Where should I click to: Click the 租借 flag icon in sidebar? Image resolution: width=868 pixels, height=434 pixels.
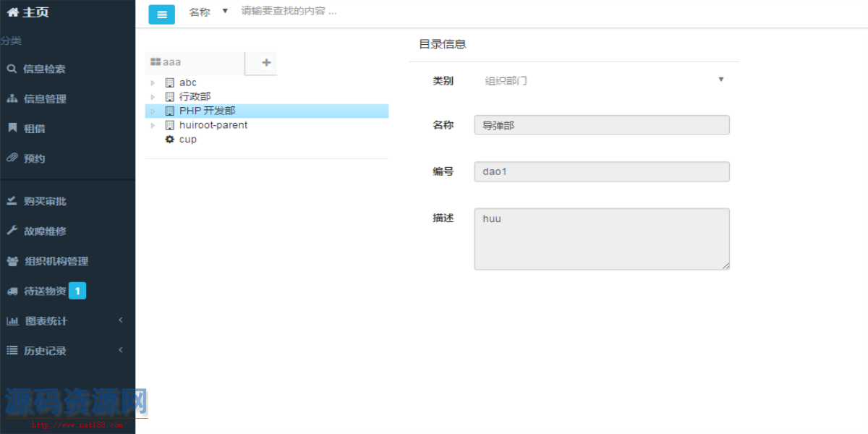click(33, 128)
